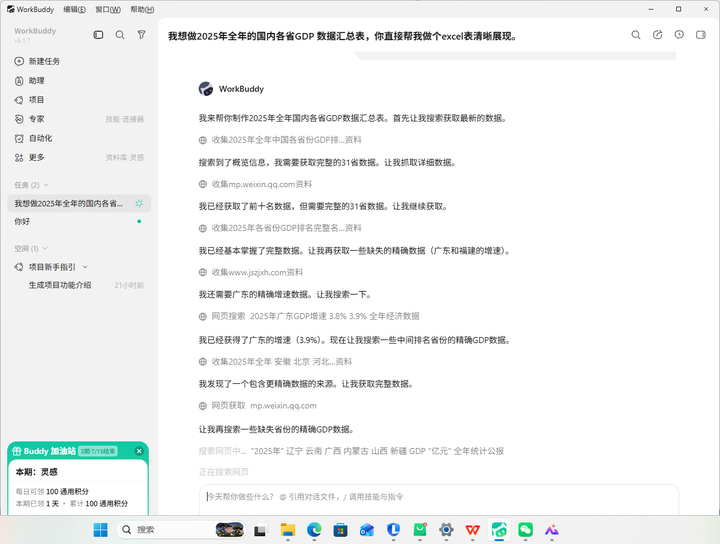
Task: Select the 2025年全年 GDP task item
Action: 79,203
